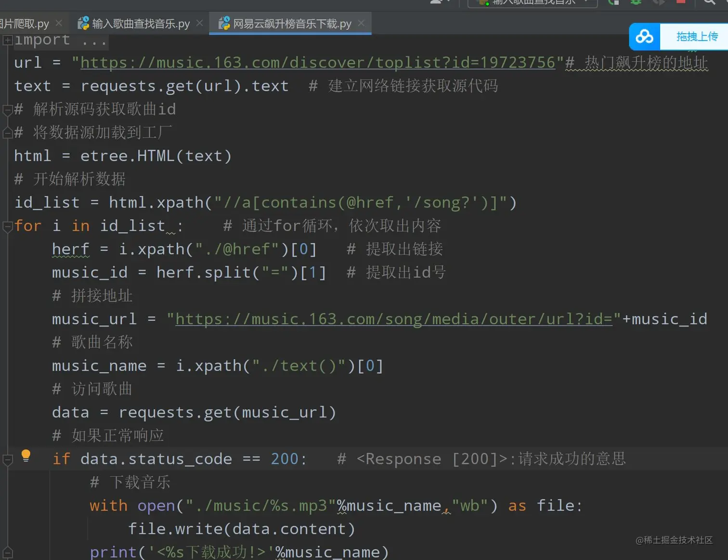Image resolution: width=728 pixels, height=560 pixels.
Task: Click the comment '# 建立网络链接获取源代码'
Action: pyautogui.click(x=403, y=86)
